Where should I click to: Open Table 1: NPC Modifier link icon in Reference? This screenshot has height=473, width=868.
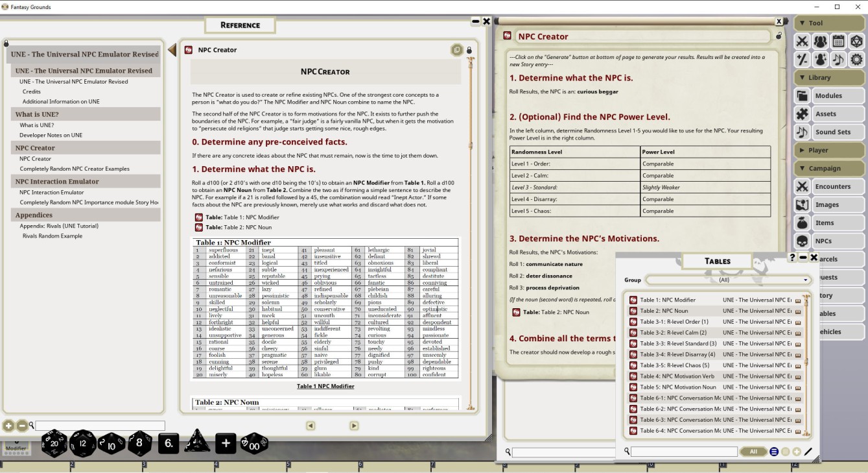199,217
